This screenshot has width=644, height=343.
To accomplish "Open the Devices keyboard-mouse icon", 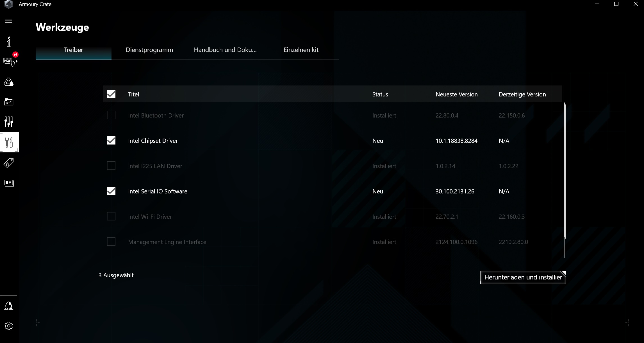I will pos(9,61).
